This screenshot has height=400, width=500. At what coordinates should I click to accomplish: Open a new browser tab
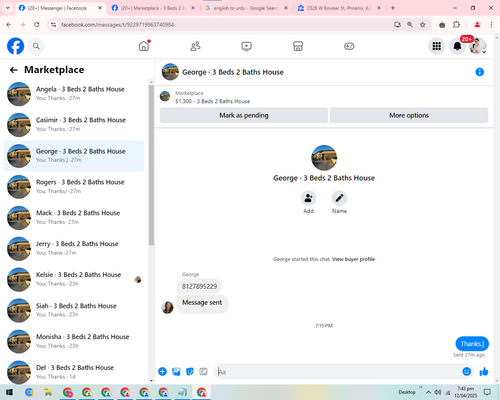point(393,8)
